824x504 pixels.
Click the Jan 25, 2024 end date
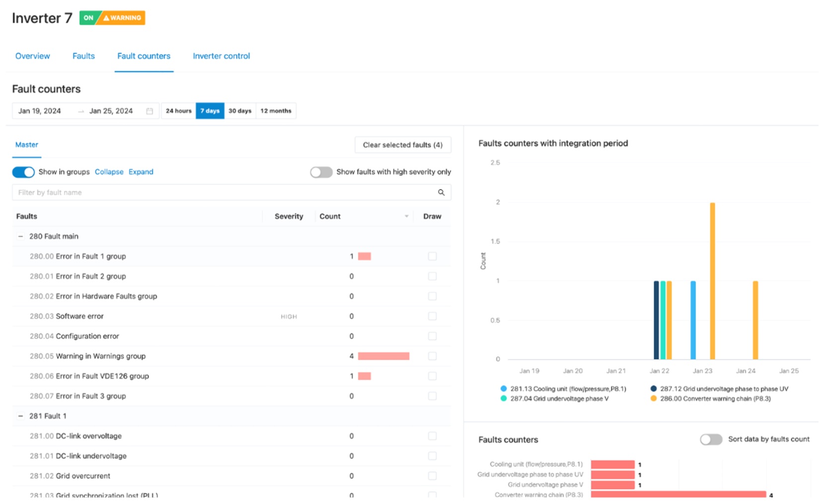point(111,111)
